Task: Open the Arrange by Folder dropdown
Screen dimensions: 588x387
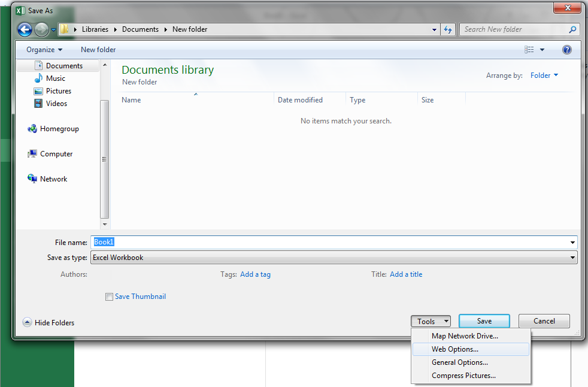Action: point(544,75)
